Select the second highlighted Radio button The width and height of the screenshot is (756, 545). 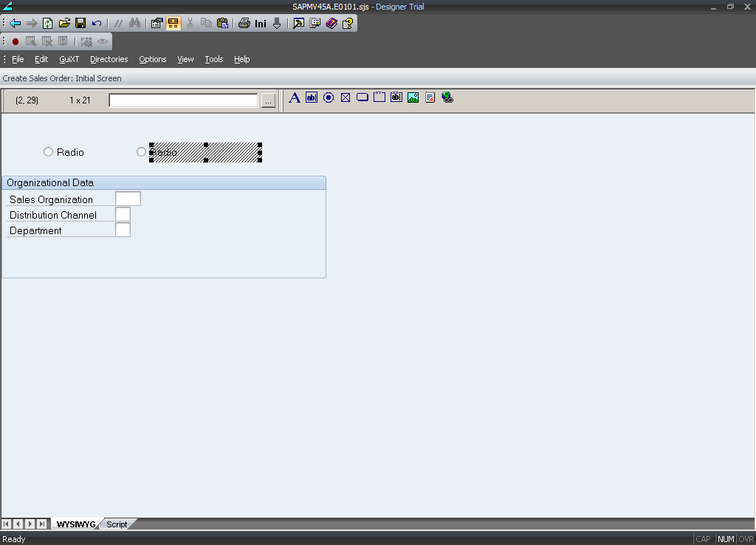point(142,152)
